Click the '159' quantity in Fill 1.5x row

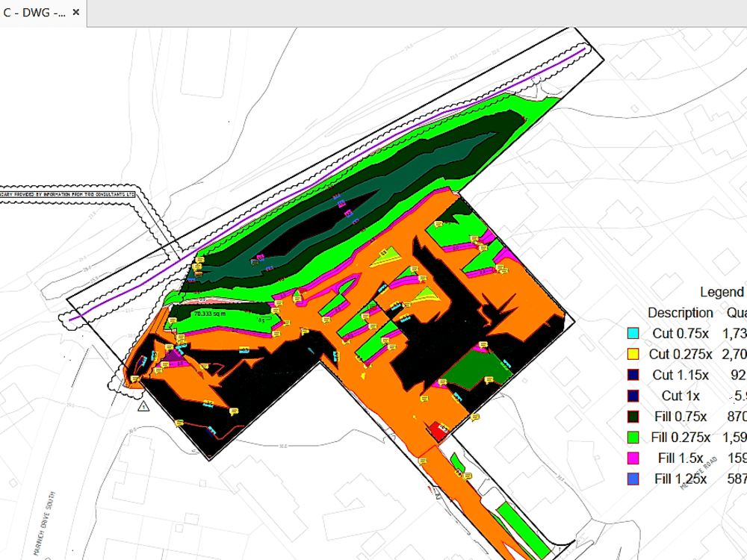click(x=737, y=458)
